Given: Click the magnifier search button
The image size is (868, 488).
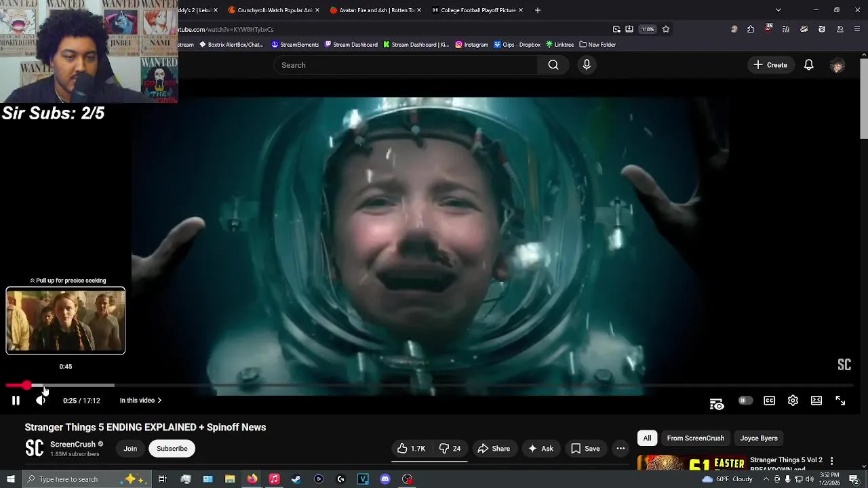Looking at the screenshot, I should [x=553, y=65].
